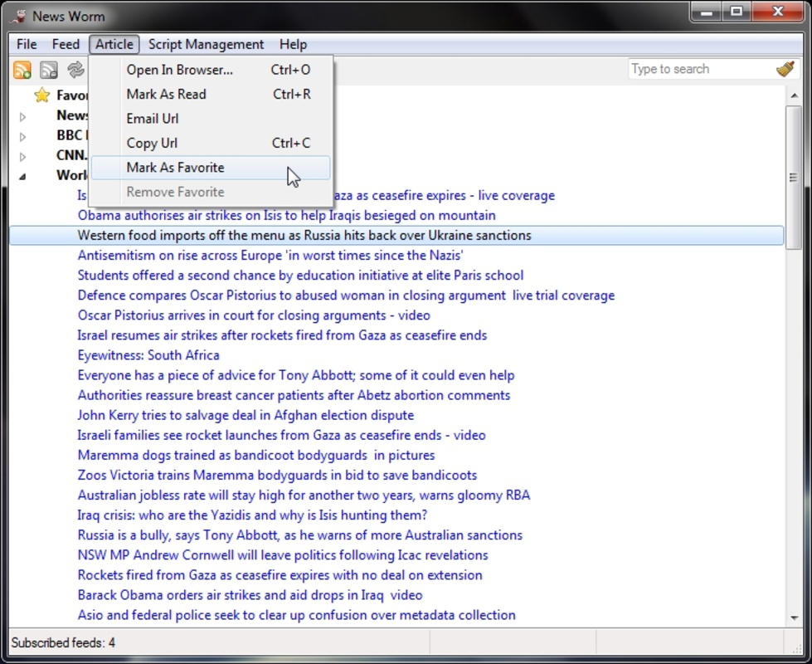Click the broom clear search icon
Screen dimensions: 812x664
785,69
